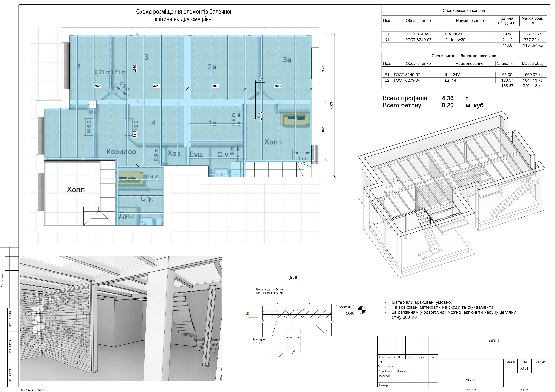Click the 'Уровень 2' level label
This screenshot has height=392, width=555.
[345, 307]
